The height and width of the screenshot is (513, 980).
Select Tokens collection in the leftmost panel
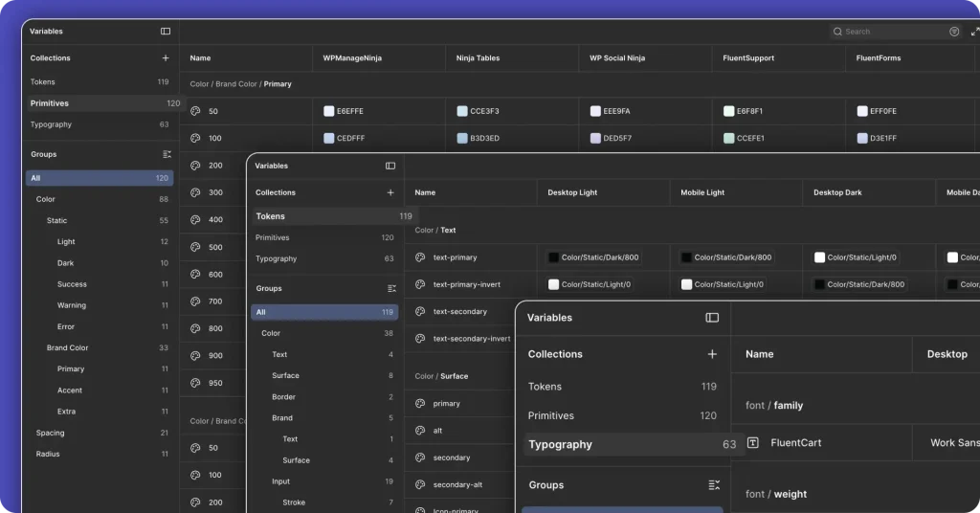coord(43,82)
